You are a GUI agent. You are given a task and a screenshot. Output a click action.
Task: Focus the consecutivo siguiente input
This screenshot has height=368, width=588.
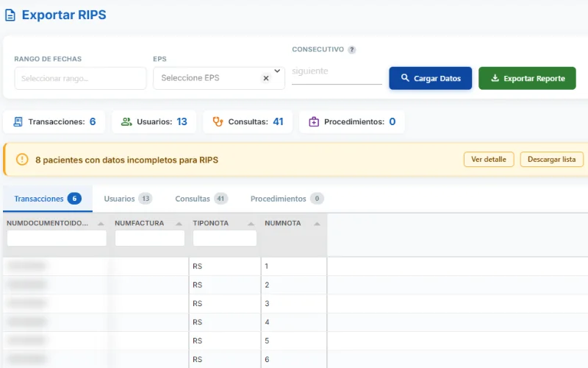tap(337, 71)
